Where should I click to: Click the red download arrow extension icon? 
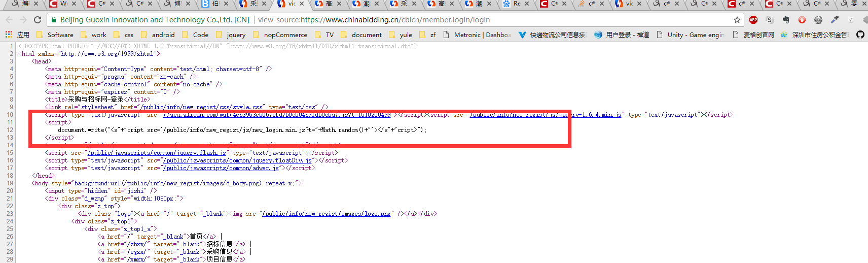[x=802, y=20]
